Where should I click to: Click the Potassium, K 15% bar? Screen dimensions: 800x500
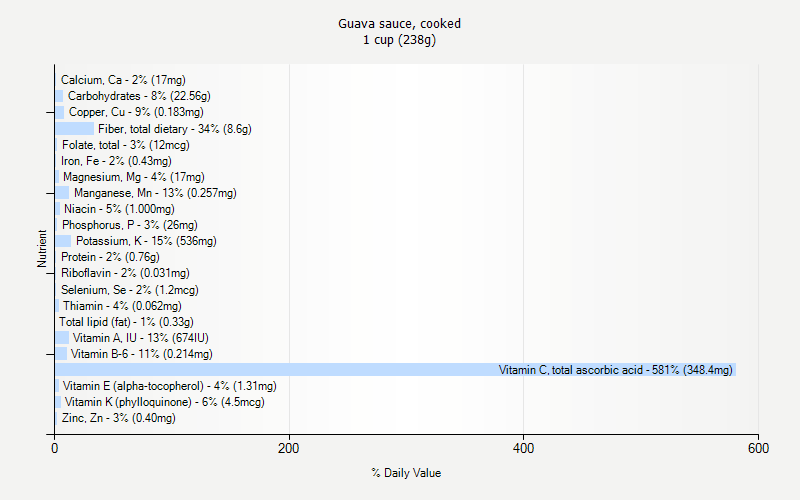[x=63, y=241]
